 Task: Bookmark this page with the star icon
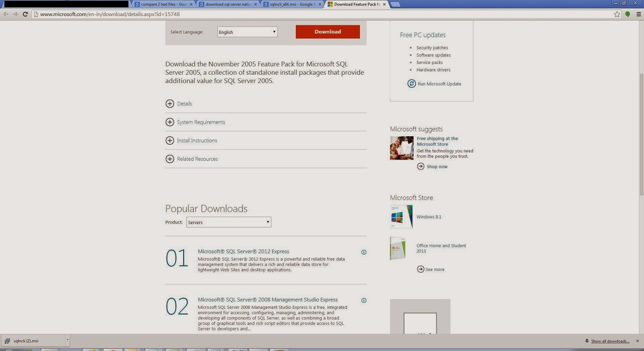point(617,14)
